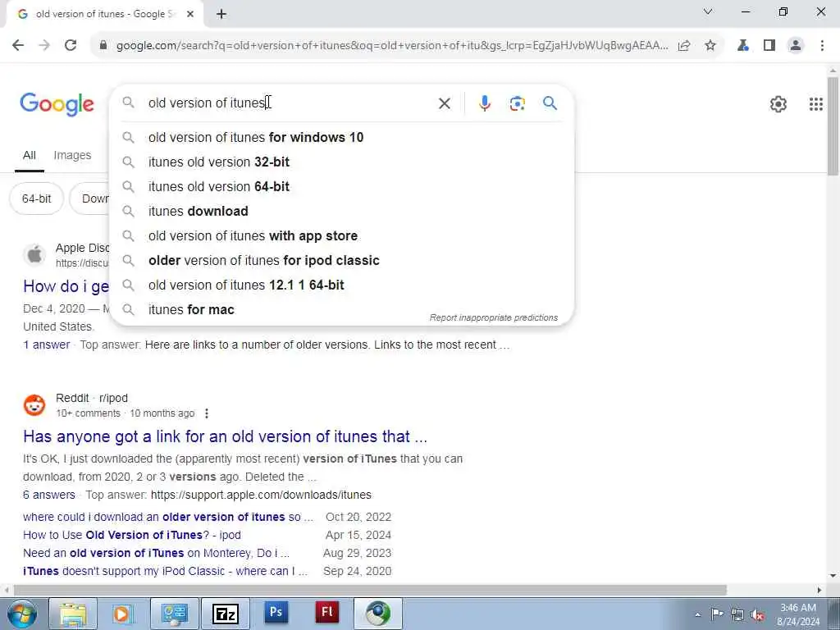The width and height of the screenshot is (840, 630).
Task: Open the tab search chevron
Action: click(x=708, y=11)
